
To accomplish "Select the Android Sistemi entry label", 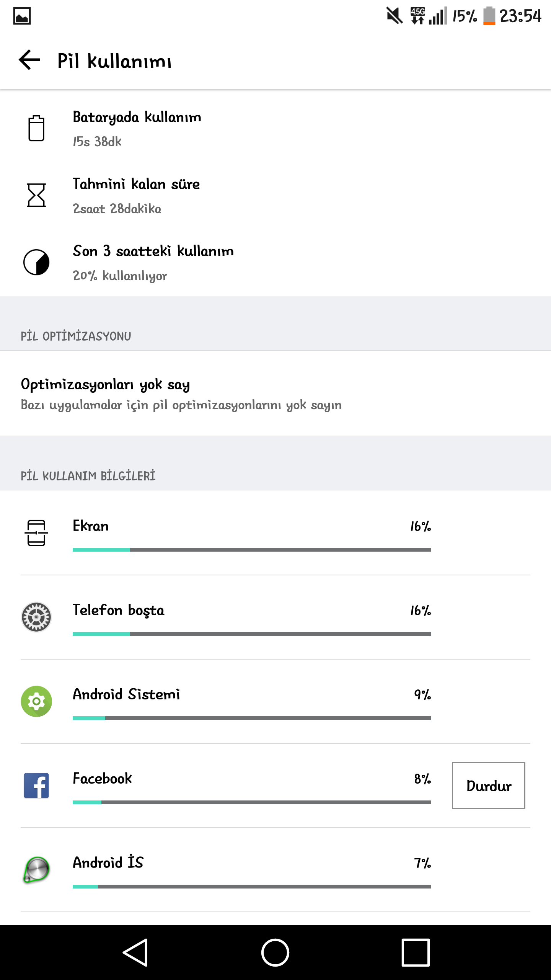I will point(126,694).
